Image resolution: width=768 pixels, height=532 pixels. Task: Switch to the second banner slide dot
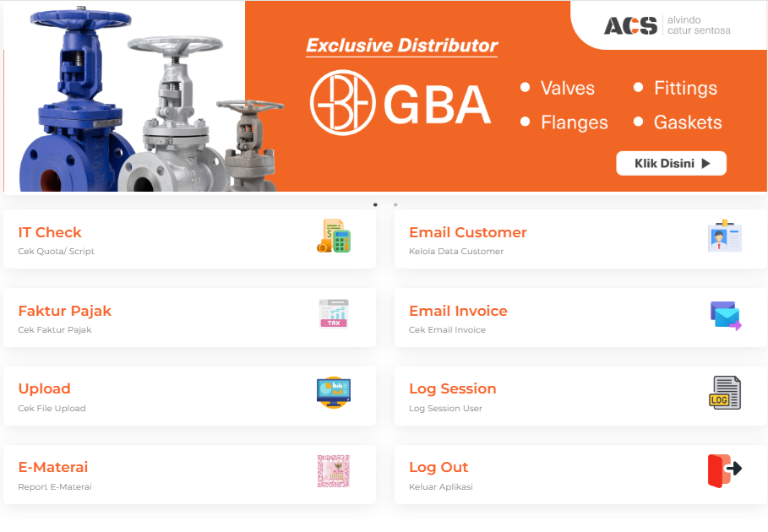click(395, 204)
